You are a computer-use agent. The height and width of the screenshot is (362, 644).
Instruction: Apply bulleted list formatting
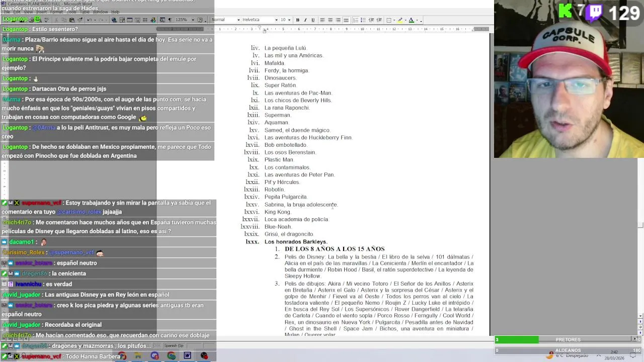pos(363,20)
